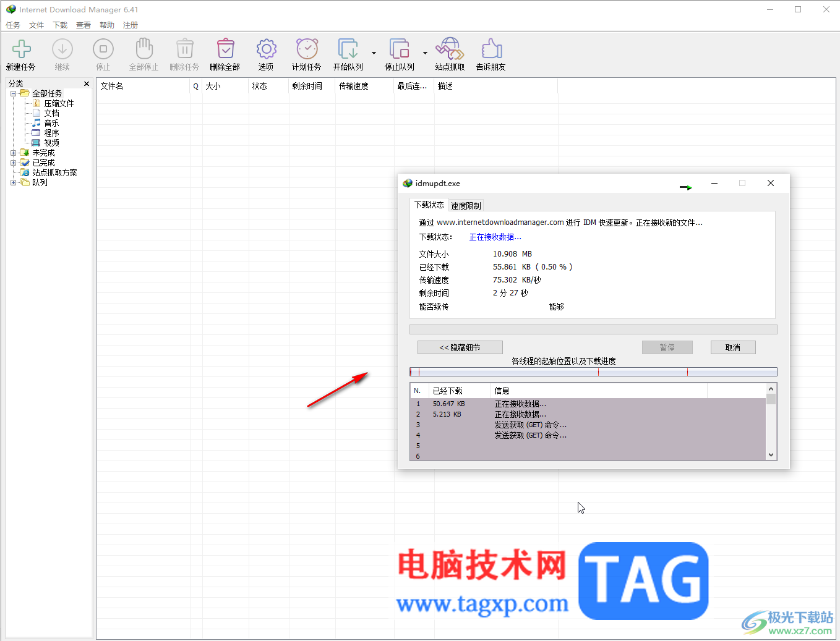
Task: Select 未完成 in the category tree
Action: pyautogui.click(x=43, y=153)
